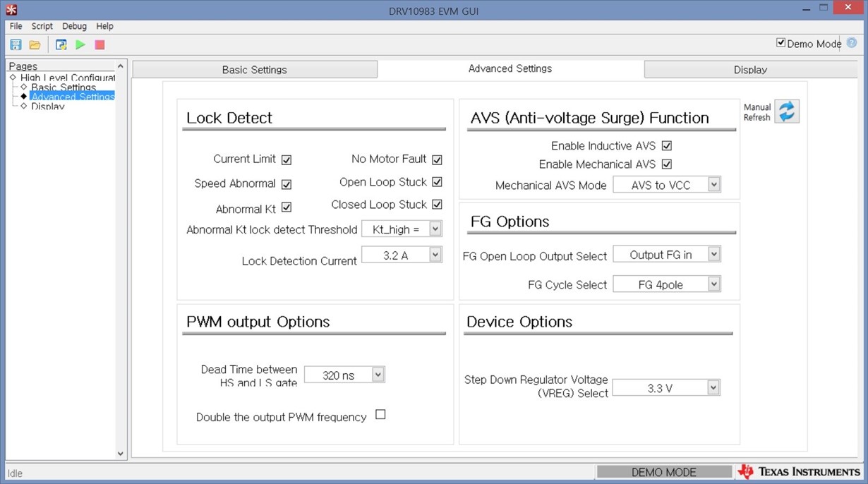Click the FG Options section heading
This screenshot has height=484, width=868.
510,222
